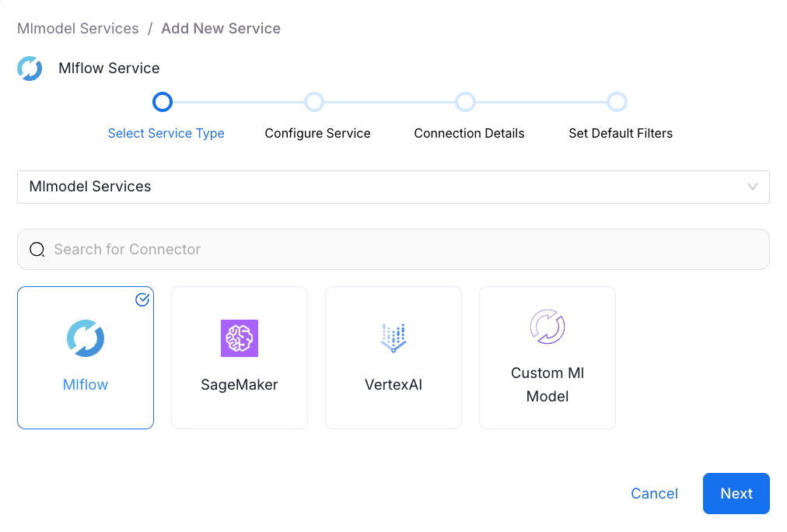Click Add New Service breadcrumb
This screenshot has width=787, height=532.
(x=221, y=29)
